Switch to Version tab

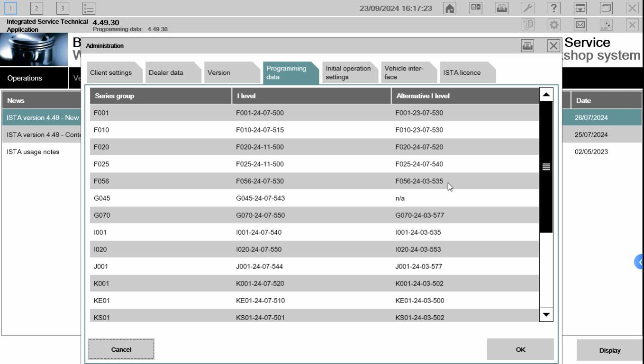(232, 73)
